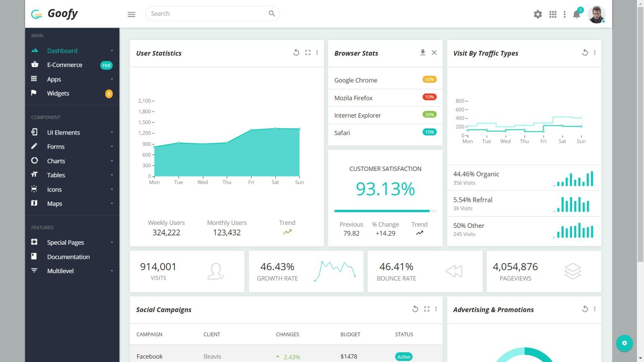Refresh the Visit By Traffic Types panel
The image size is (644, 362).
(585, 52)
